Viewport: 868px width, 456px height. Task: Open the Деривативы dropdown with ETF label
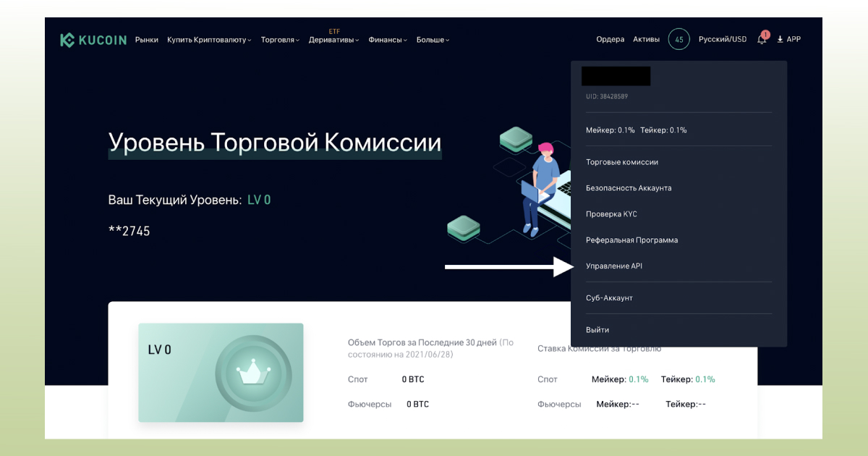pyautogui.click(x=333, y=40)
